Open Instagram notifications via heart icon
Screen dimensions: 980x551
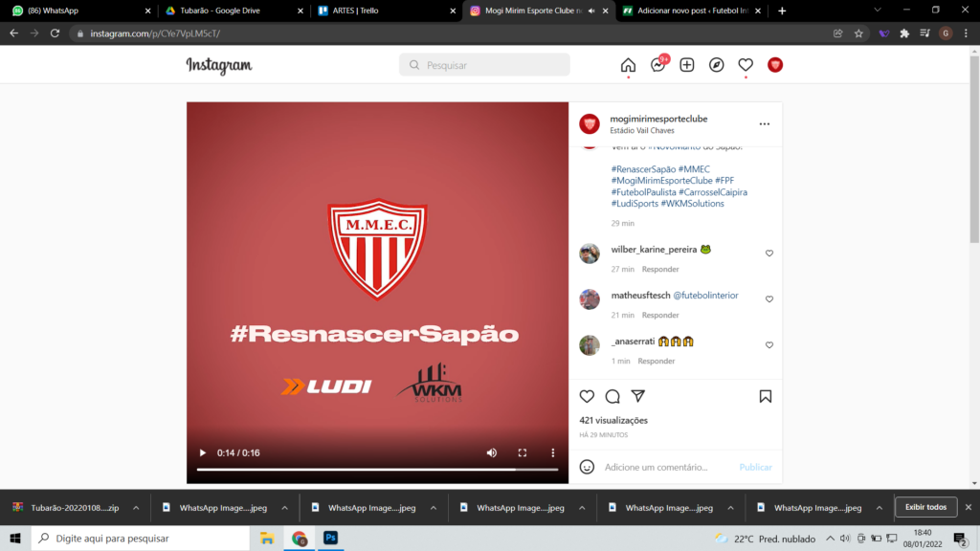pos(746,65)
